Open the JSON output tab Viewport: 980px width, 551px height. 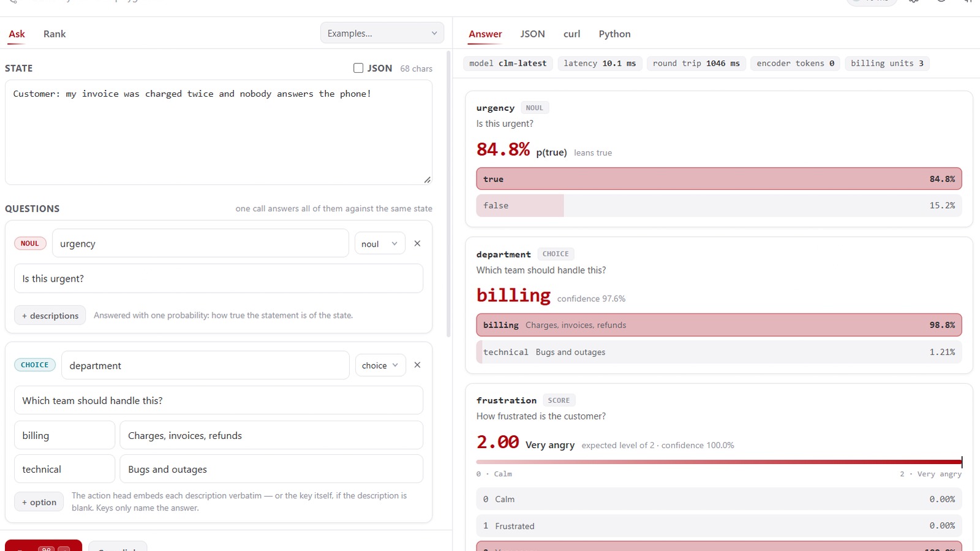[x=532, y=34]
